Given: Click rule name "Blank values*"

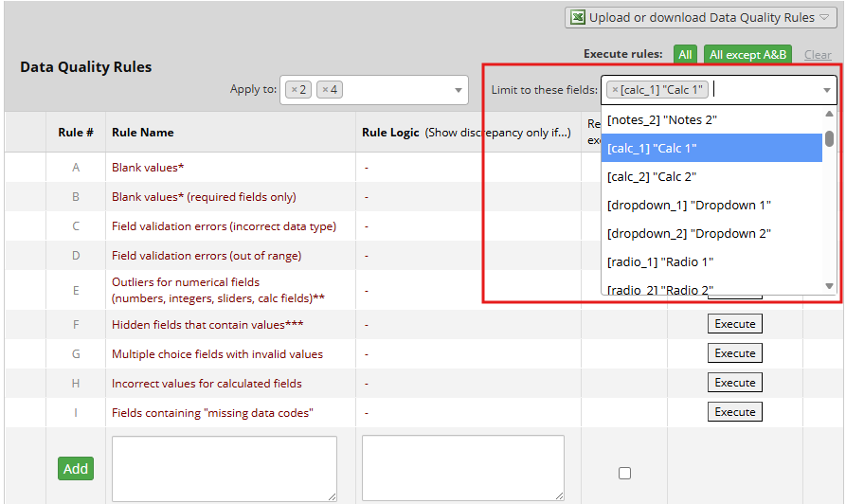Looking at the screenshot, I should pyautogui.click(x=148, y=168).
